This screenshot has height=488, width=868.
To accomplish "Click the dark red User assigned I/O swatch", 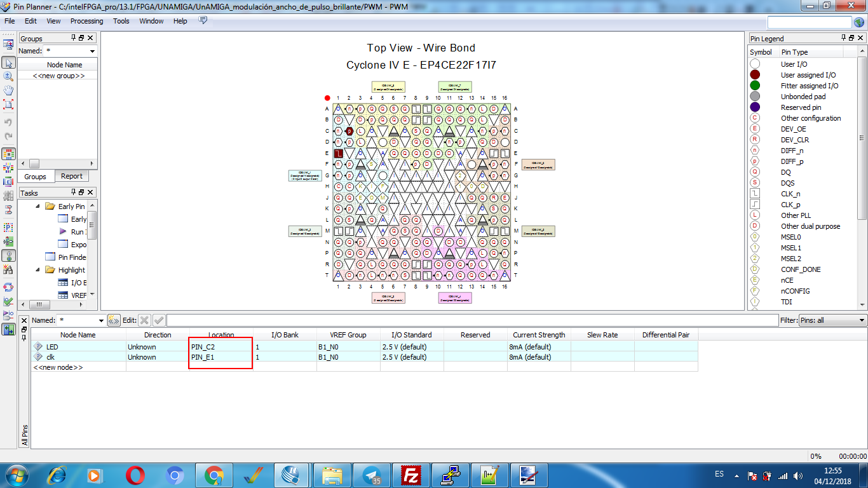I will click(x=755, y=75).
